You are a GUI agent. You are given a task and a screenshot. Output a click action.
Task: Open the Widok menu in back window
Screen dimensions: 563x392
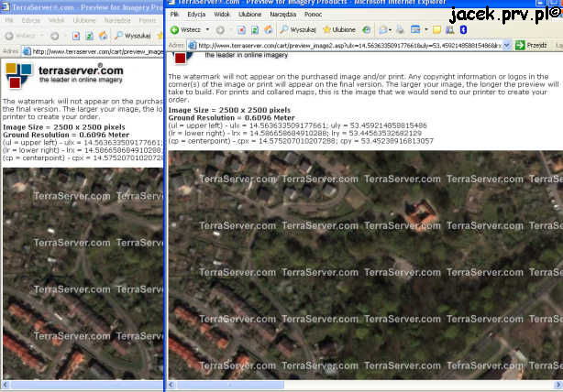(x=56, y=20)
